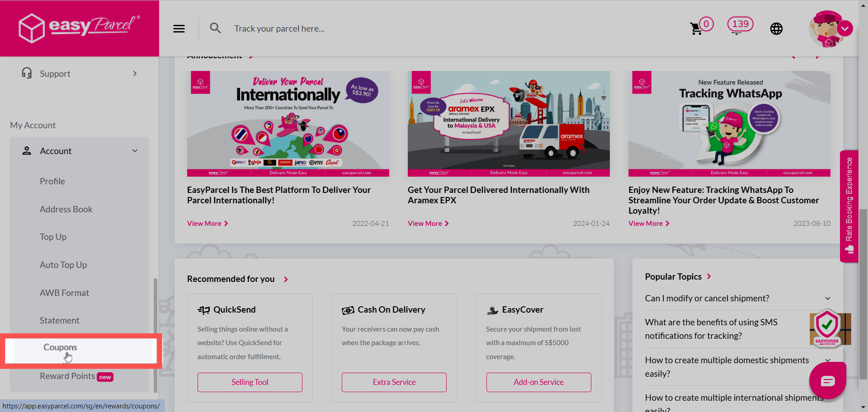Open AWB Format menu item
The height and width of the screenshot is (412, 868).
[x=64, y=293]
